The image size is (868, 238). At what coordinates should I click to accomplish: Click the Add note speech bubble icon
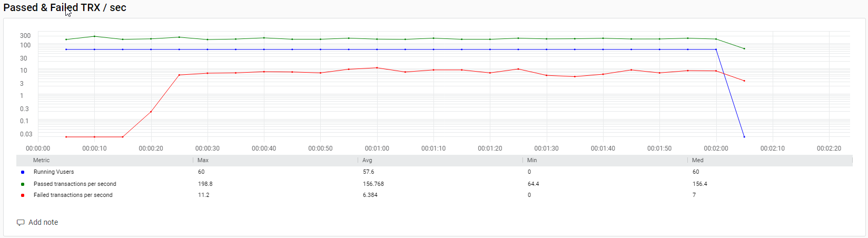[x=21, y=223]
